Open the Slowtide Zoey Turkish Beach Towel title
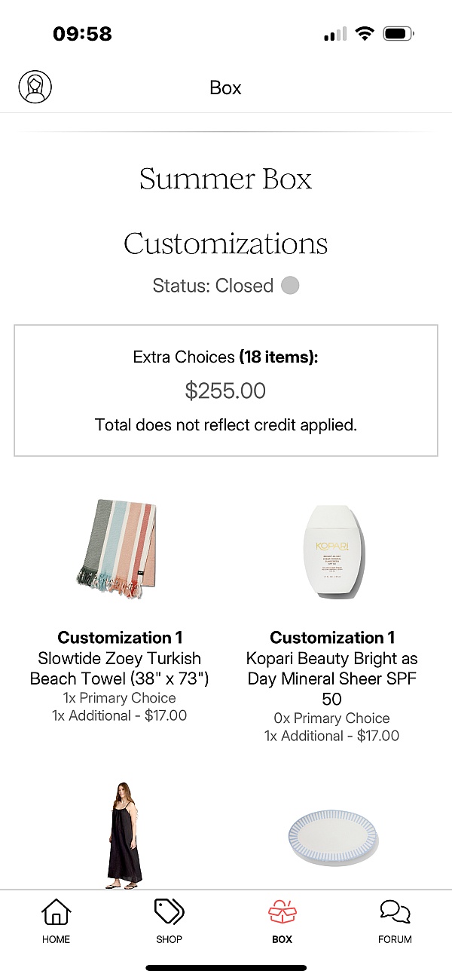 (x=120, y=668)
